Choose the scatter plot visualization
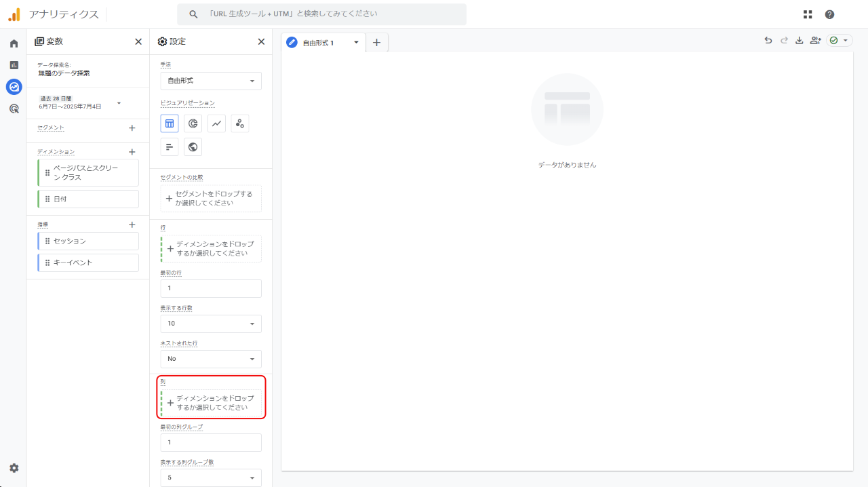The image size is (868, 487). (239, 123)
